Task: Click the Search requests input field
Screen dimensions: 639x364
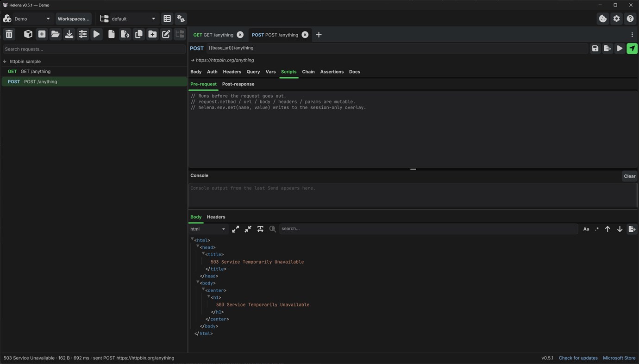Action: pyautogui.click(x=94, y=49)
